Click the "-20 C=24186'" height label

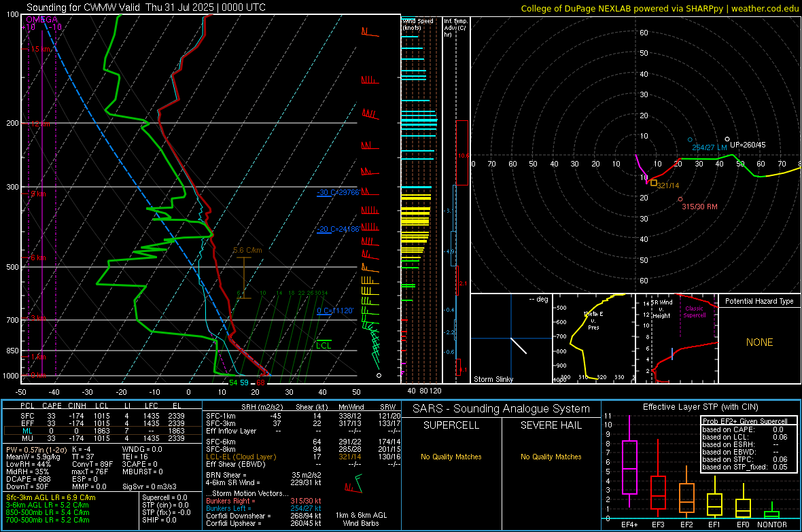pyautogui.click(x=338, y=229)
